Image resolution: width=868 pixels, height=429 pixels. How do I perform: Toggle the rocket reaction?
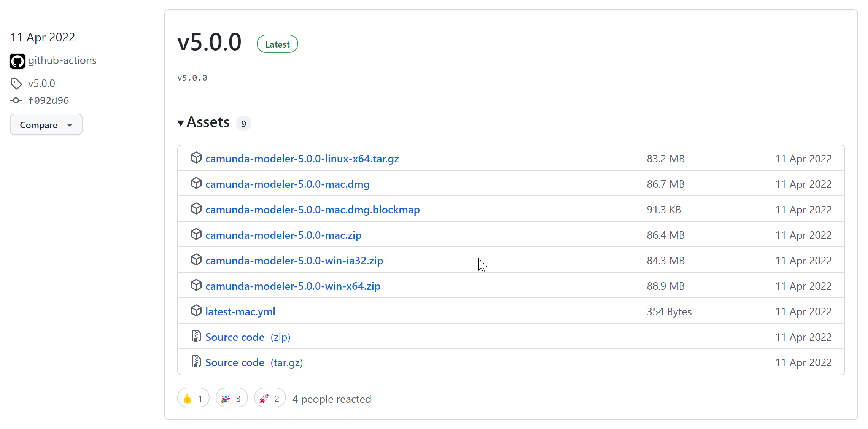[270, 398]
